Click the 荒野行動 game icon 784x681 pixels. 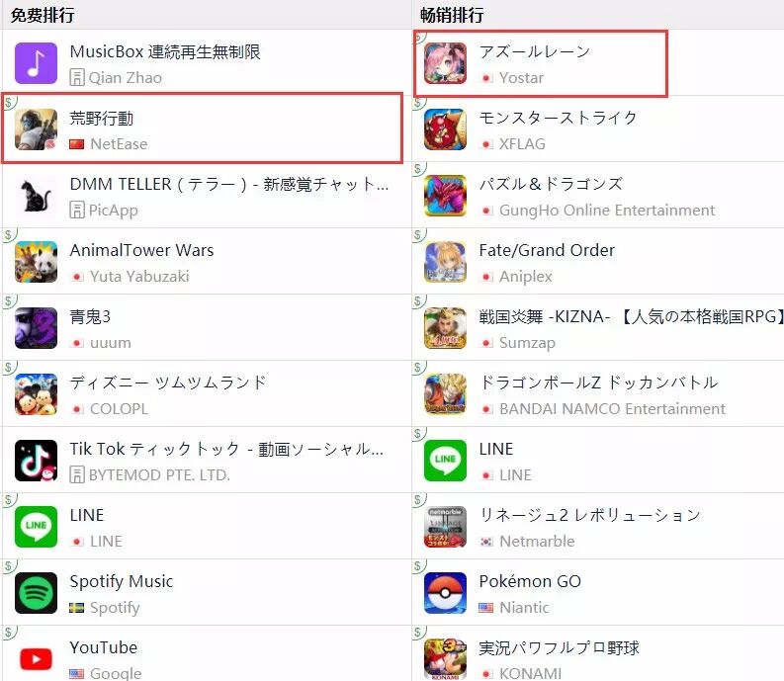click(x=36, y=129)
